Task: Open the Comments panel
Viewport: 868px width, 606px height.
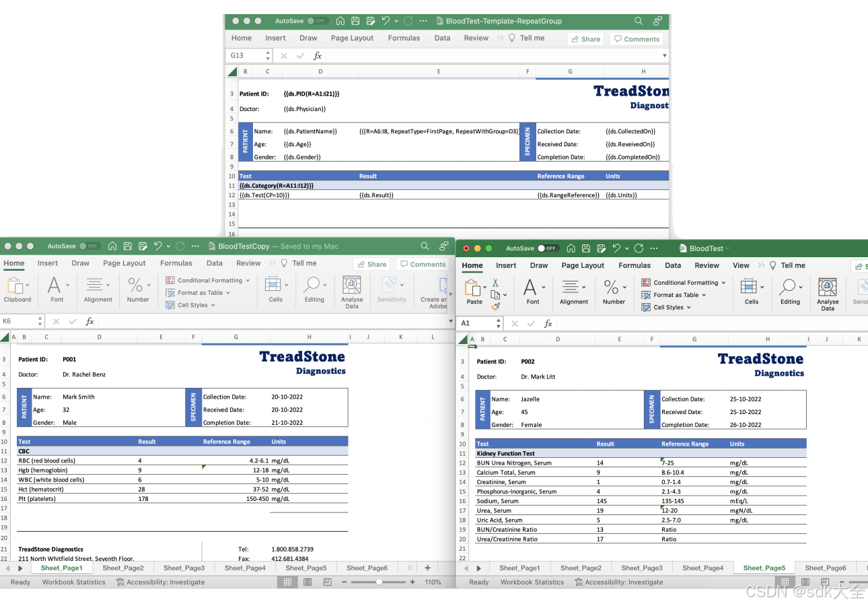Action: coord(636,38)
